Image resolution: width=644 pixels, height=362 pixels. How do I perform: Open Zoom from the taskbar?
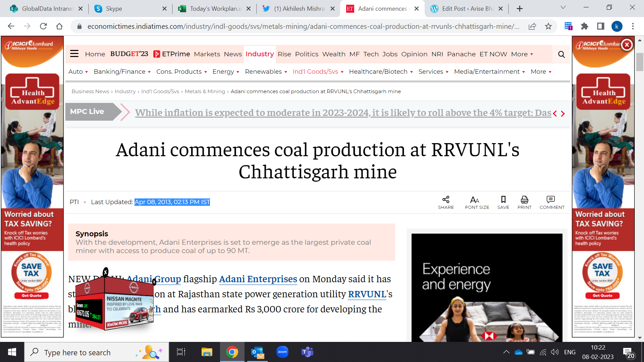tap(282, 352)
